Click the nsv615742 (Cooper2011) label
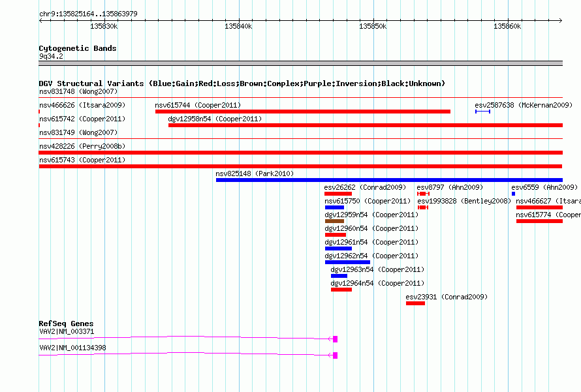 click(82, 119)
